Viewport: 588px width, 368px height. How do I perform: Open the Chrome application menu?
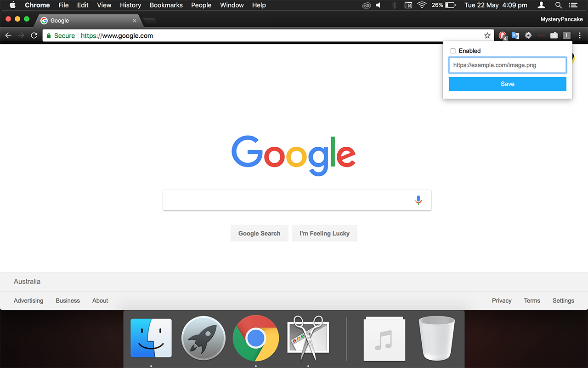[x=37, y=5]
